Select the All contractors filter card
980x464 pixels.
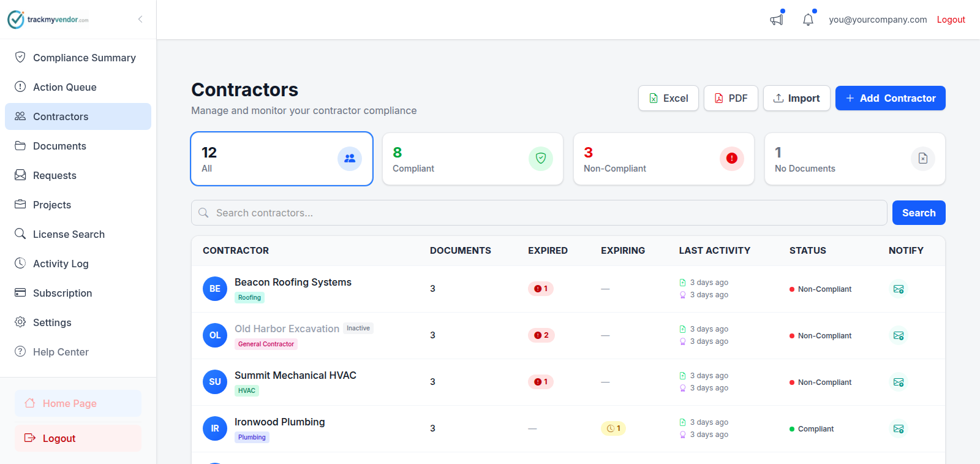tap(282, 159)
